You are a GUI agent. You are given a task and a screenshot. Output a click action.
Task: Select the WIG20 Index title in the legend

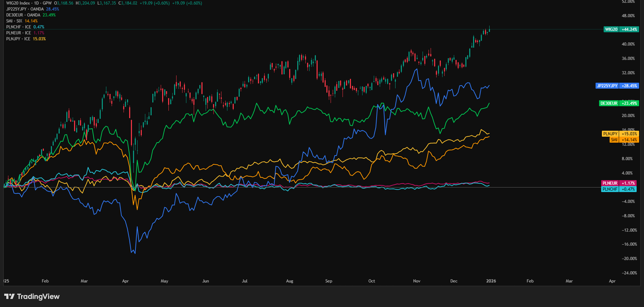point(18,3)
